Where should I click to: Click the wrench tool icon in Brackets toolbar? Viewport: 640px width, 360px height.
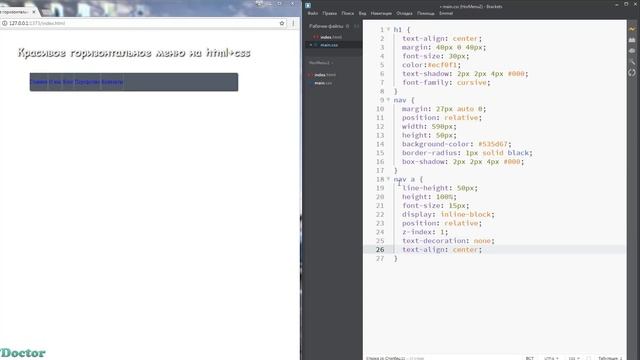tap(632, 62)
